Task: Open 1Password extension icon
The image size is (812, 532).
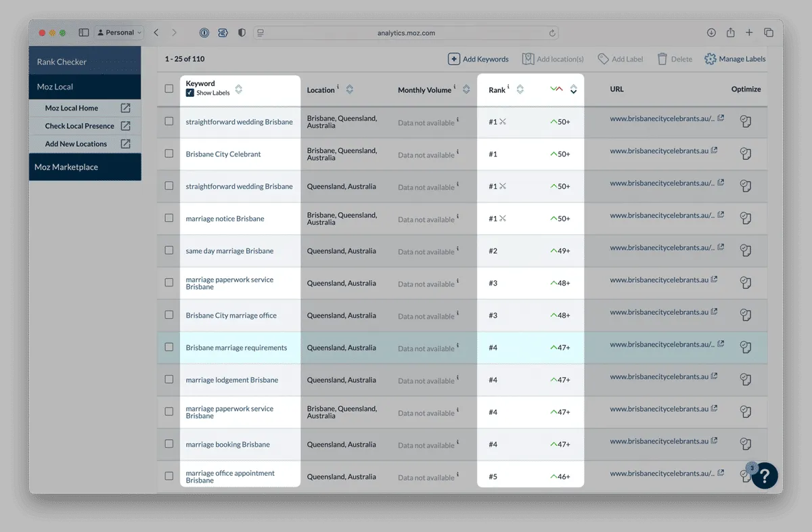Action: 204,32
